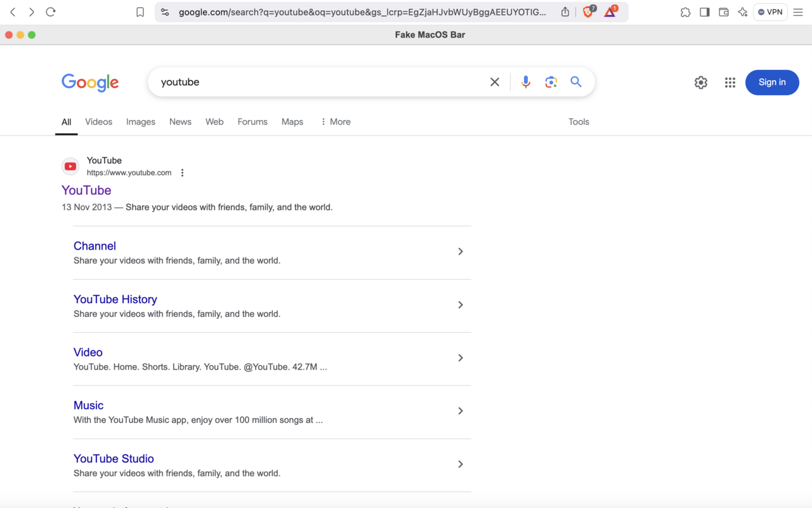The width and height of the screenshot is (812, 508).
Task: Toggle the browser sidebar panel
Action: point(705,12)
